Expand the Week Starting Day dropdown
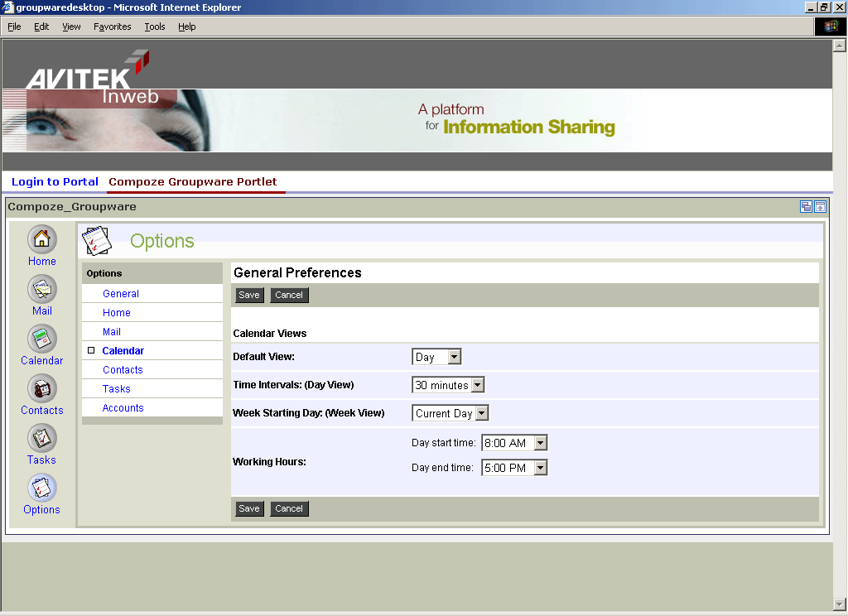 [481, 413]
